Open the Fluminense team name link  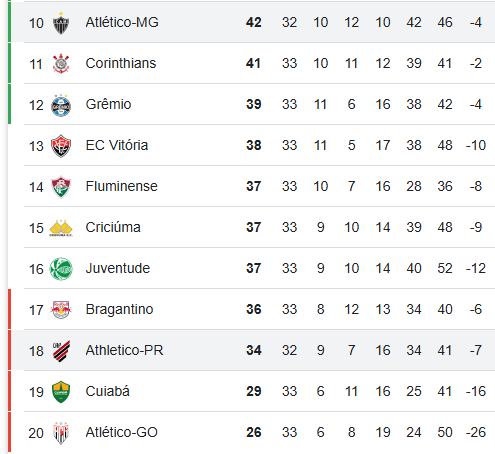coord(121,186)
